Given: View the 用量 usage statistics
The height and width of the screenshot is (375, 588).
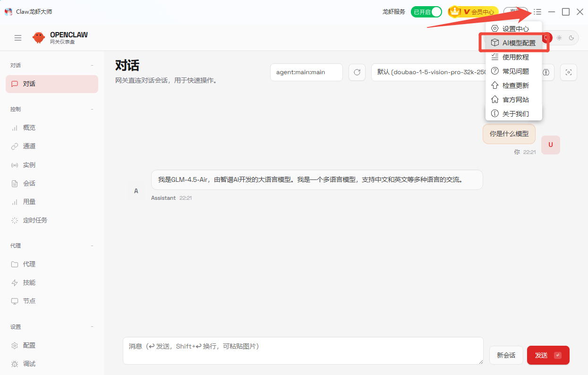Looking at the screenshot, I should pyautogui.click(x=28, y=201).
